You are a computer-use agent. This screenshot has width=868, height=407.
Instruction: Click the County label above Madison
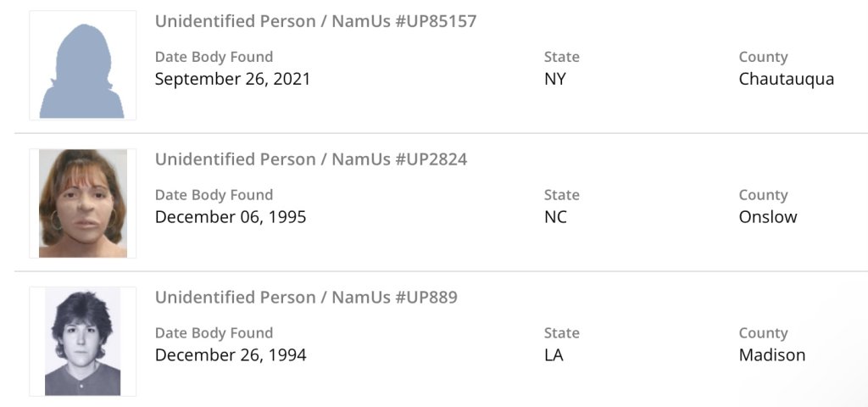tap(763, 333)
